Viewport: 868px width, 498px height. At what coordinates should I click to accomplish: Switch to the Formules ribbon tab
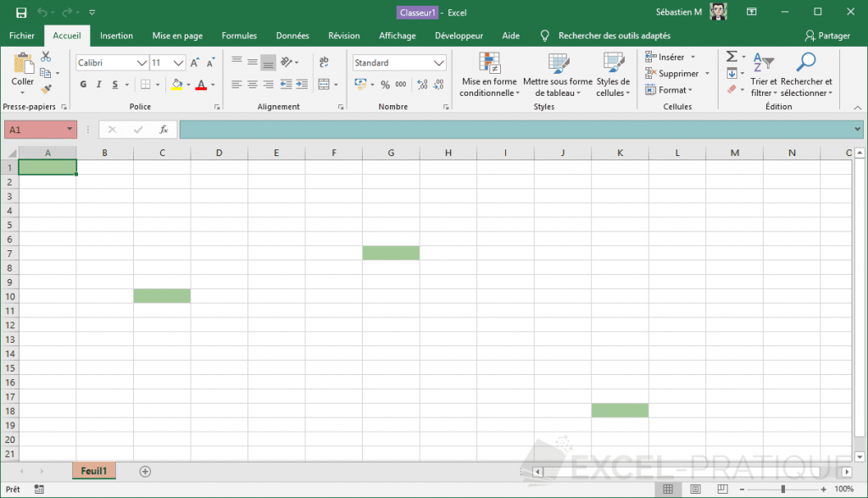(x=238, y=36)
